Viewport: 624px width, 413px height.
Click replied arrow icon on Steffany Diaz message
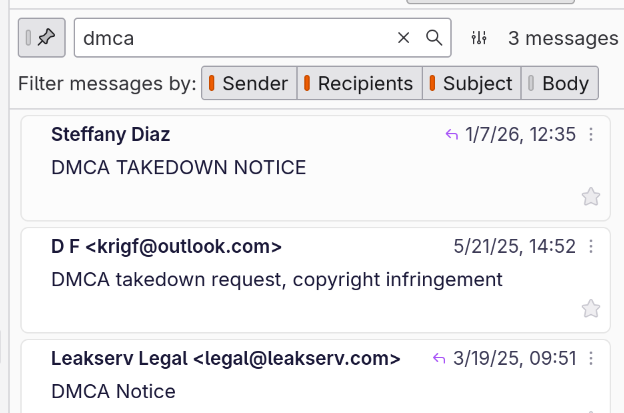point(452,135)
